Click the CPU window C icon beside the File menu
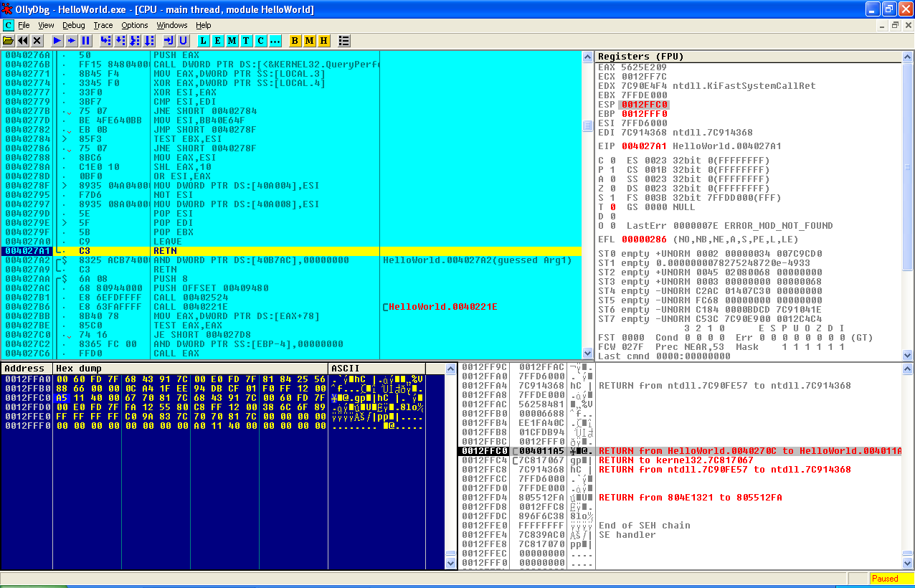 [x=8, y=25]
